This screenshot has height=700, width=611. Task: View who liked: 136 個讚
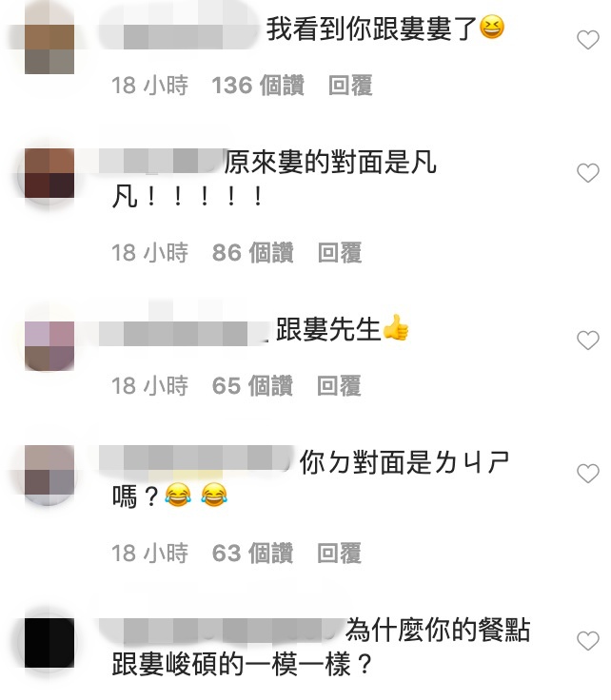pyautogui.click(x=258, y=86)
